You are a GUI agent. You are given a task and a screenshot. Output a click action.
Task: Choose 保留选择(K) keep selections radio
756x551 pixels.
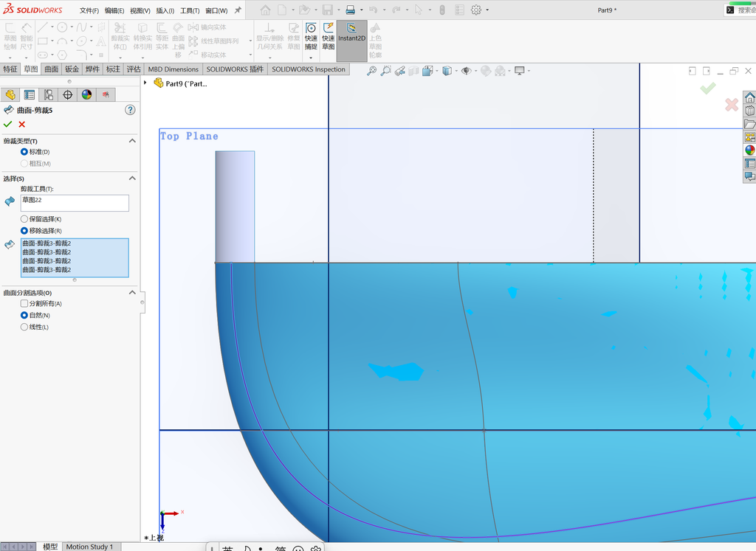click(24, 219)
